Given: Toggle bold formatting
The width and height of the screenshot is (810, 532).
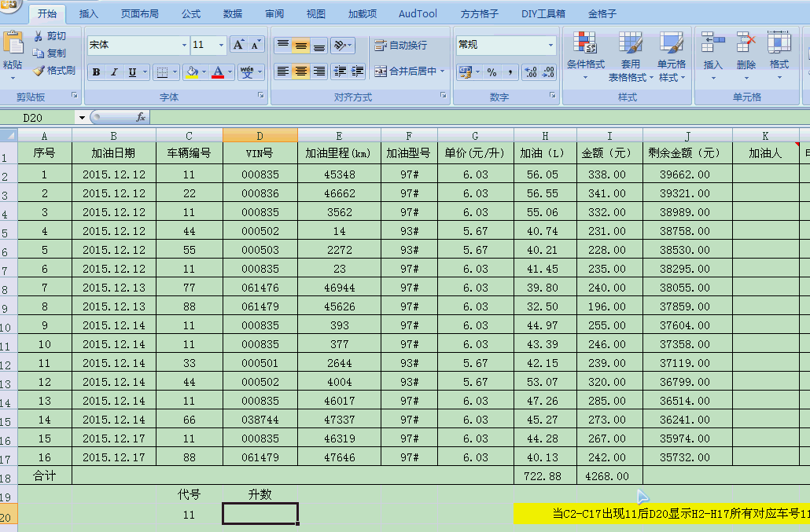Looking at the screenshot, I should (96, 72).
